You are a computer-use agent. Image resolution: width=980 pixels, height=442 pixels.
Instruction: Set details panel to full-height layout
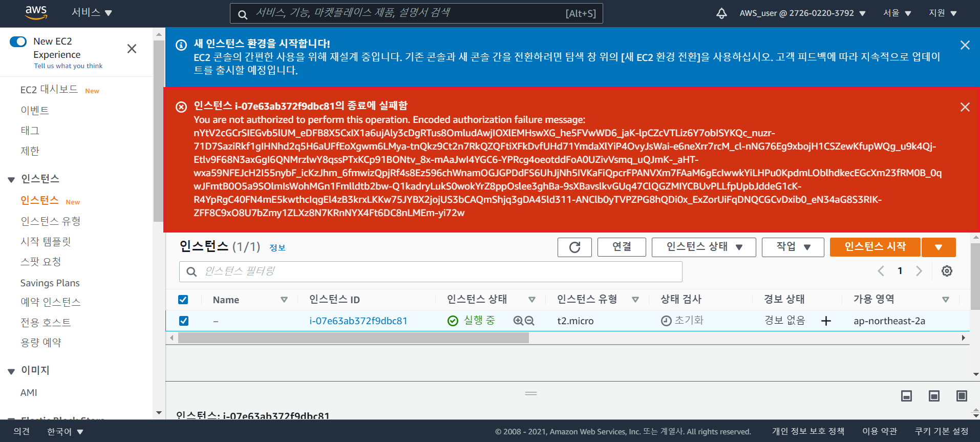point(962,396)
